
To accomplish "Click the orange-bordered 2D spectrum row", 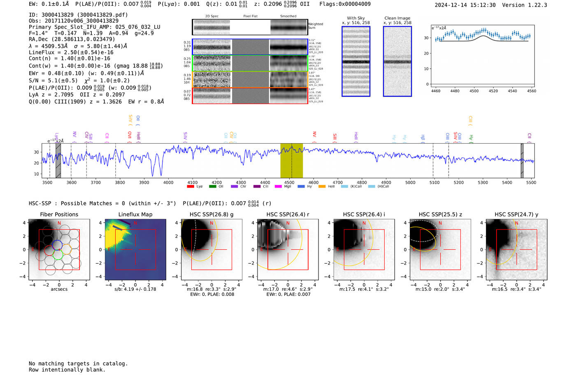I will pyautogui.click(x=250, y=79).
